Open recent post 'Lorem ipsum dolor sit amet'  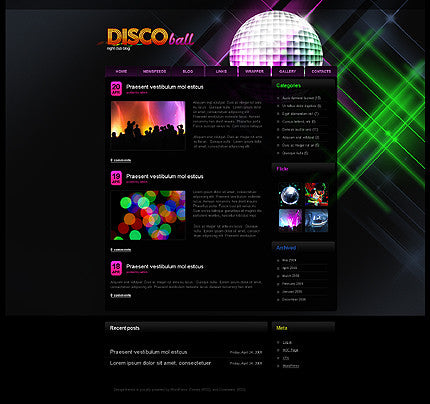click(x=160, y=363)
